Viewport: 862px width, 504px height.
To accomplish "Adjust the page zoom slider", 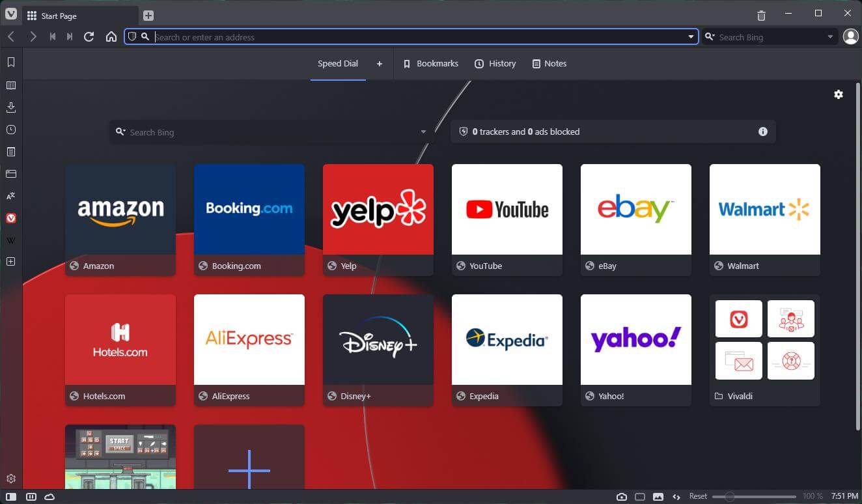I will [x=754, y=497].
